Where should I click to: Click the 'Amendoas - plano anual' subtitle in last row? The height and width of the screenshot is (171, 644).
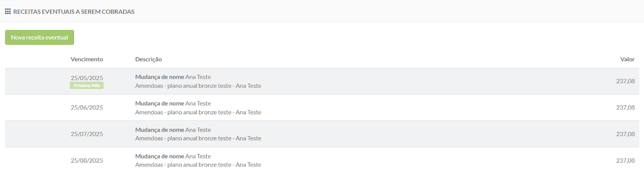pos(198,165)
